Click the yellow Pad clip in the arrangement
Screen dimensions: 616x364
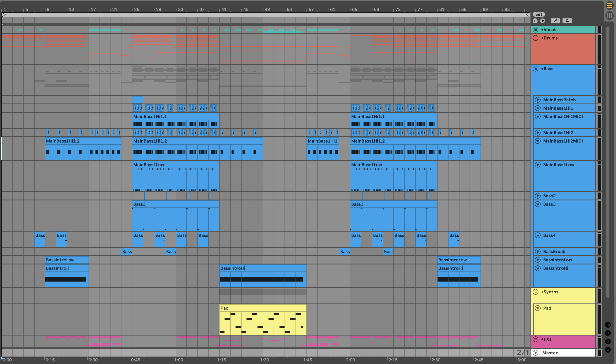click(x=262, y=308)
